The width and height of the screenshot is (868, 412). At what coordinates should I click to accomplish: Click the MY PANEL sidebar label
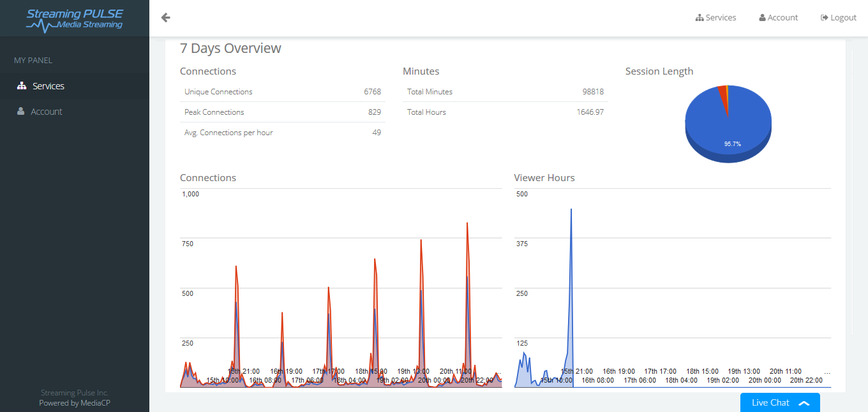coord(33,61)
